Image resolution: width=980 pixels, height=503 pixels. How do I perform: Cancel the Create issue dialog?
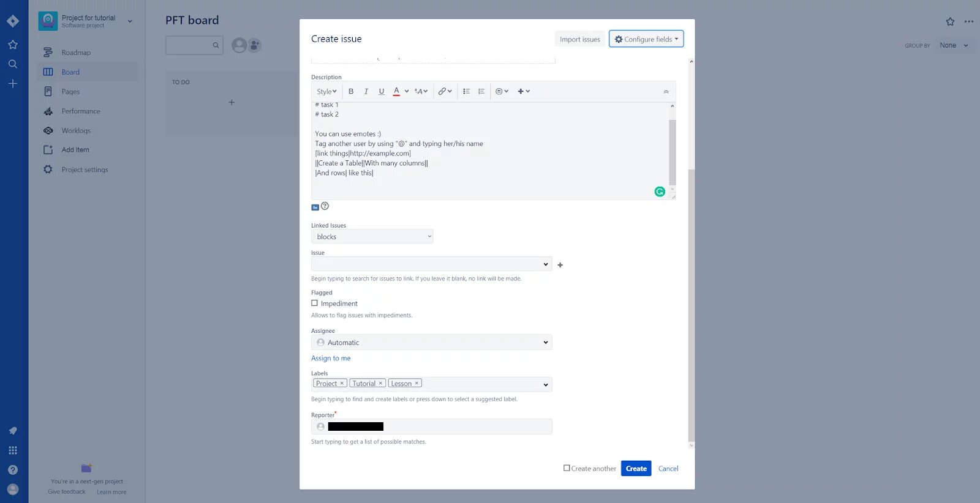[668, 469]
